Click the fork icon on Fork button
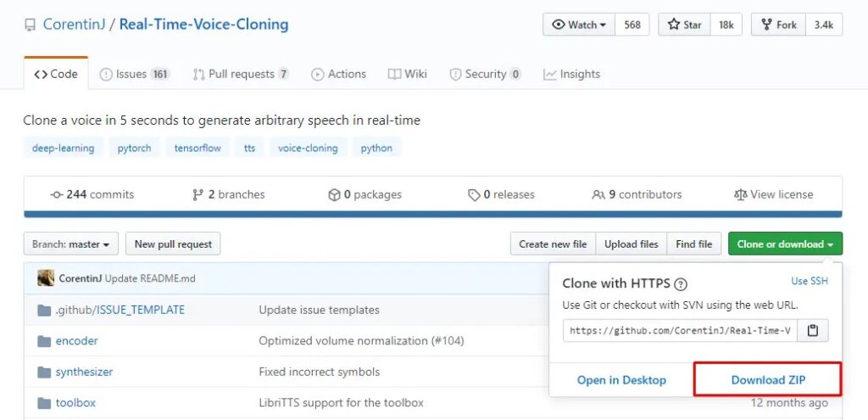The image size is (868, 420). 766,25
